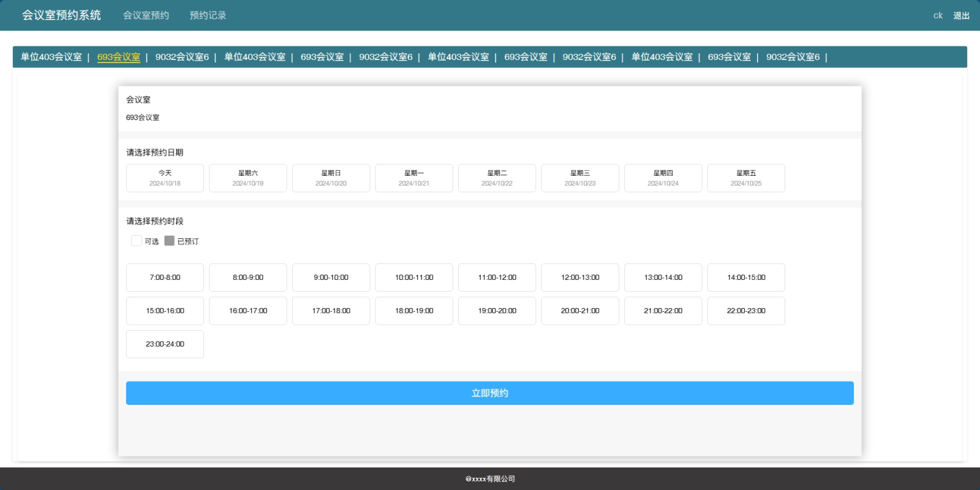Screen dimensions: 980x490
Task: Open the ck user account link
Action: [x=938, y=16]
